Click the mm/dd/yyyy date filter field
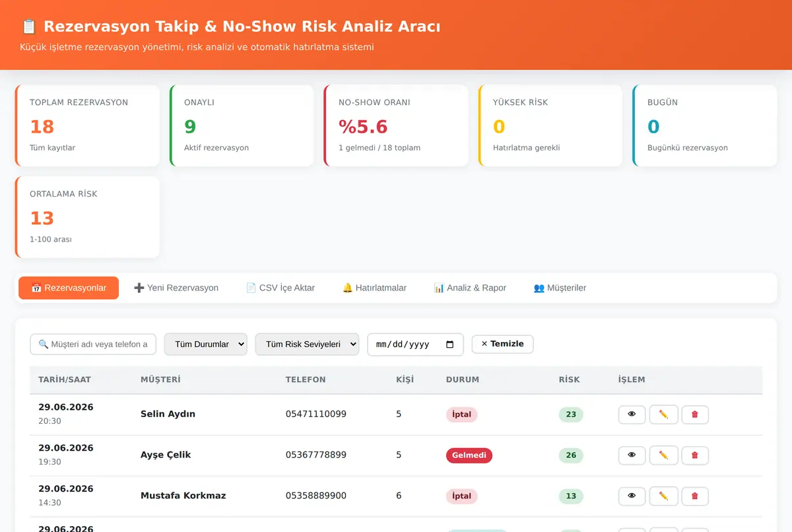 click(415, 345)
